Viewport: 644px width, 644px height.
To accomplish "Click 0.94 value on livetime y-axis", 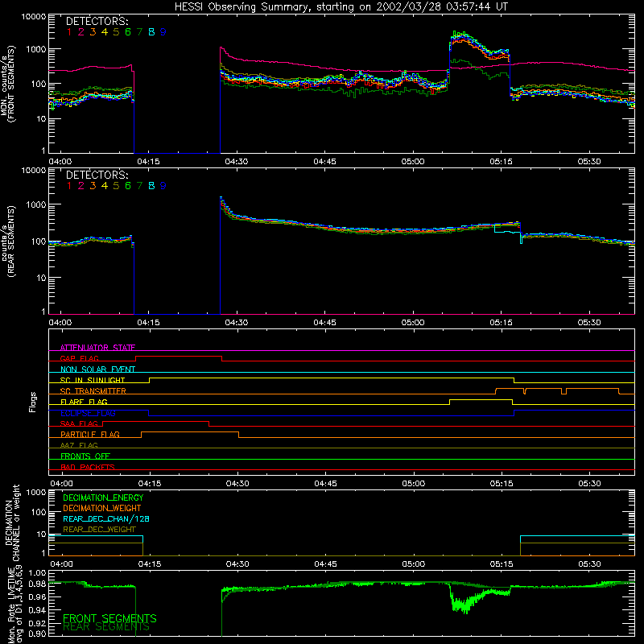I will click(37, 610).
